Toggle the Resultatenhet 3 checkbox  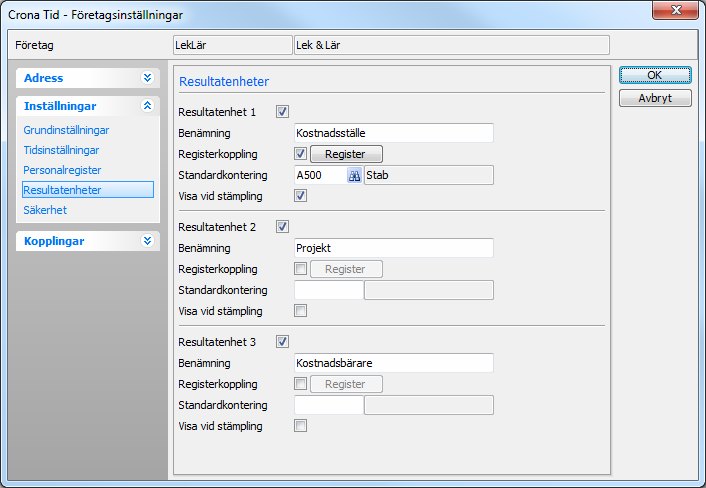pyautogui.click(x=282, y=342)
